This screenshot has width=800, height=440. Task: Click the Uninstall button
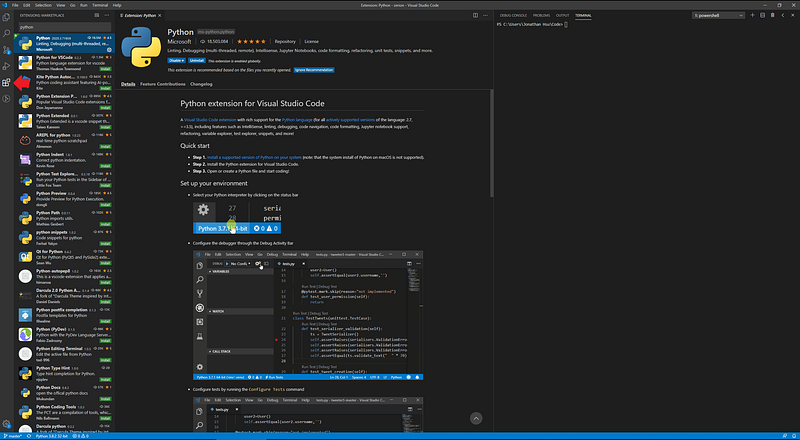pyautogui.click(x=196, y=61)
